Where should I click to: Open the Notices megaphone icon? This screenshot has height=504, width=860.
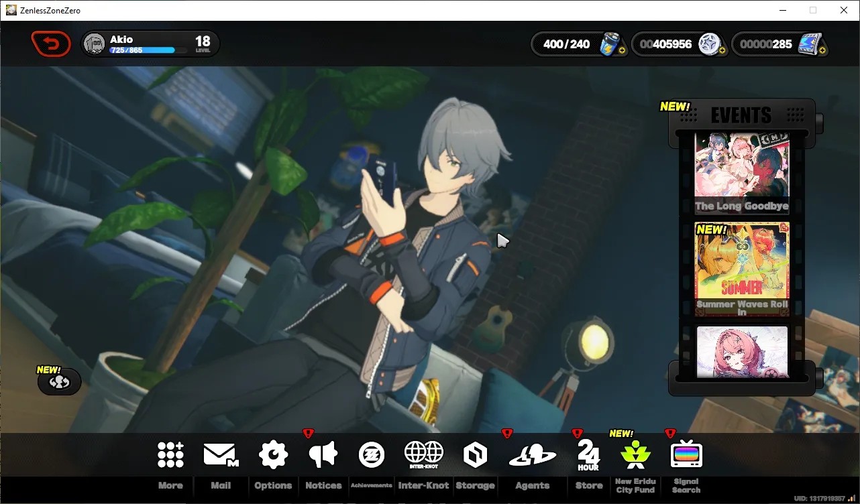pyautogui.click(x=323, y=455)
